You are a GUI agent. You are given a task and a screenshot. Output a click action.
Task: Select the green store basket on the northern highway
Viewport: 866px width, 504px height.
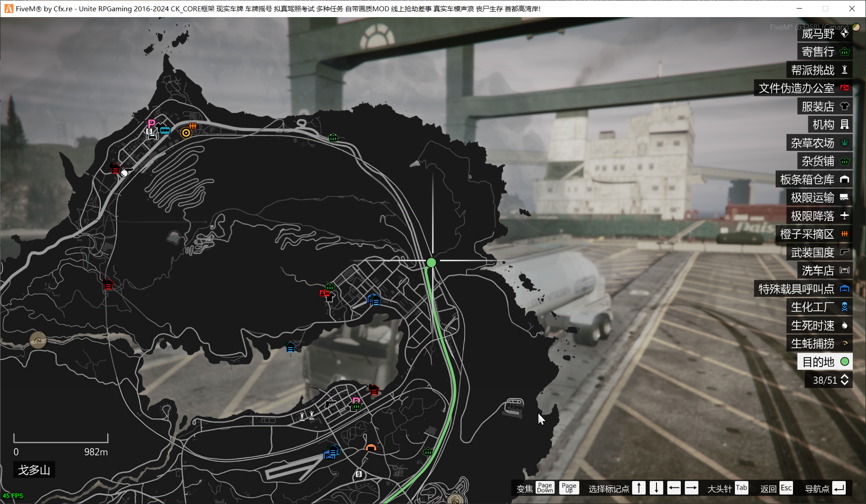coord(333,137)
